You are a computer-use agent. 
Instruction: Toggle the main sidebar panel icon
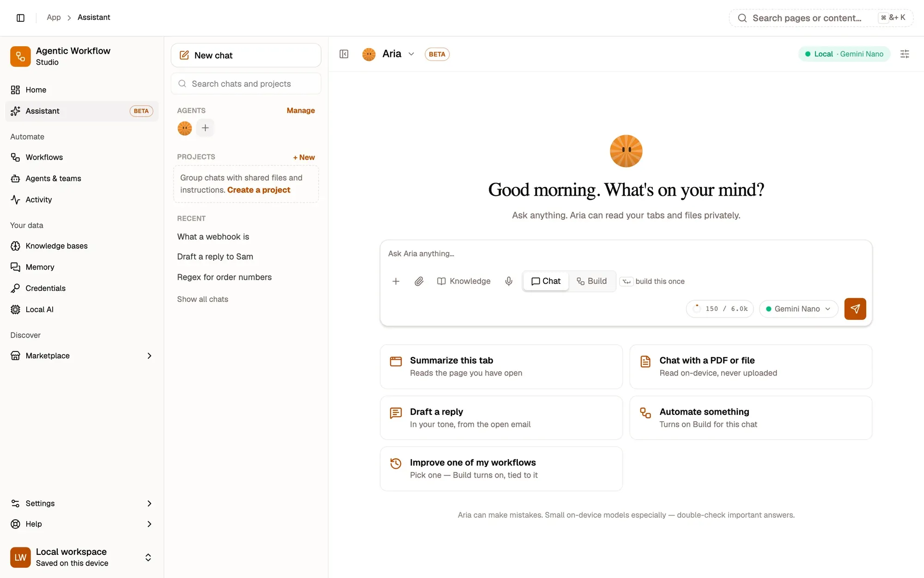[20, 18]
